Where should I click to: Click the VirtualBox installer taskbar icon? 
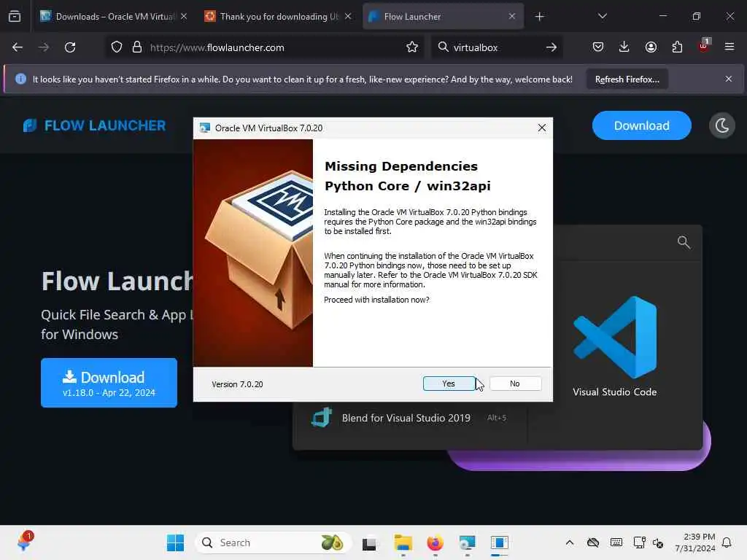499,542
